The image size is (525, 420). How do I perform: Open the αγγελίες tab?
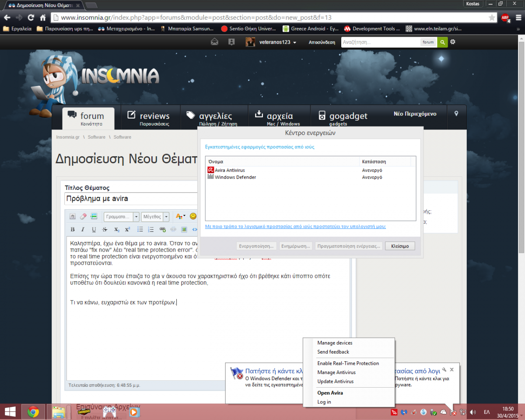pyautogui.click(x=214, y=117)
